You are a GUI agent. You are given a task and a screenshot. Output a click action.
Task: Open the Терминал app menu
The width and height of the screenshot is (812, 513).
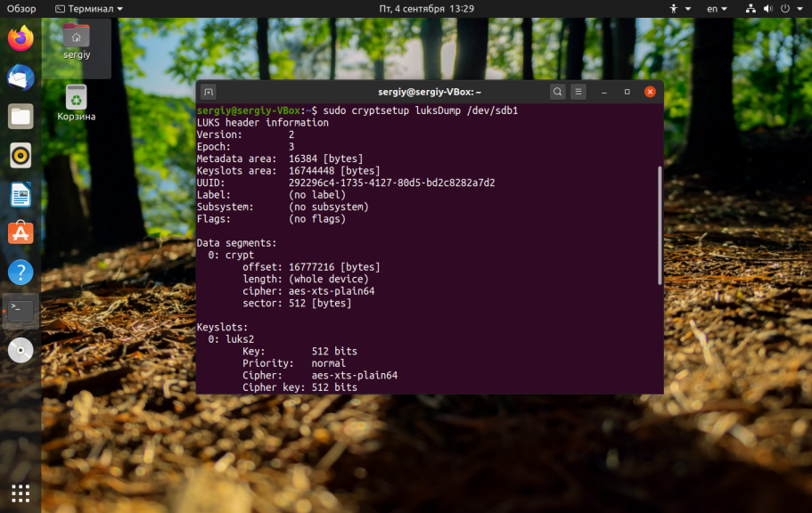click(x=89, y=9)
